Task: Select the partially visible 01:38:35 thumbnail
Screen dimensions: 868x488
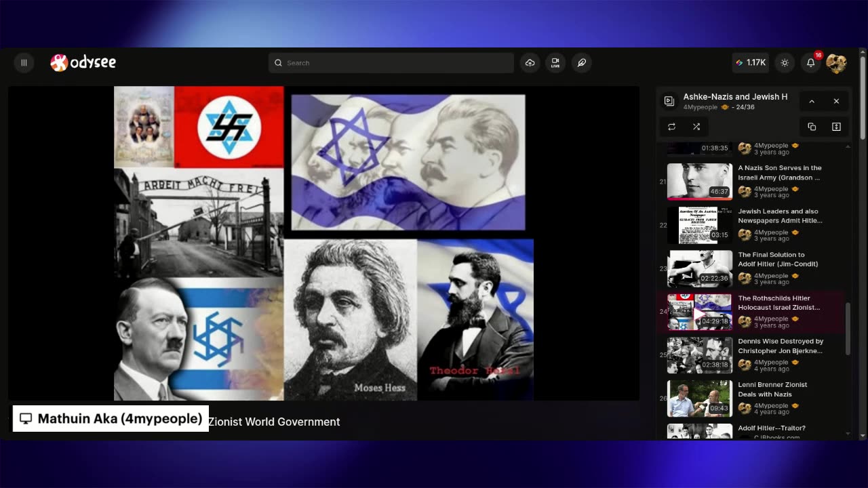Action: point(700,148)
